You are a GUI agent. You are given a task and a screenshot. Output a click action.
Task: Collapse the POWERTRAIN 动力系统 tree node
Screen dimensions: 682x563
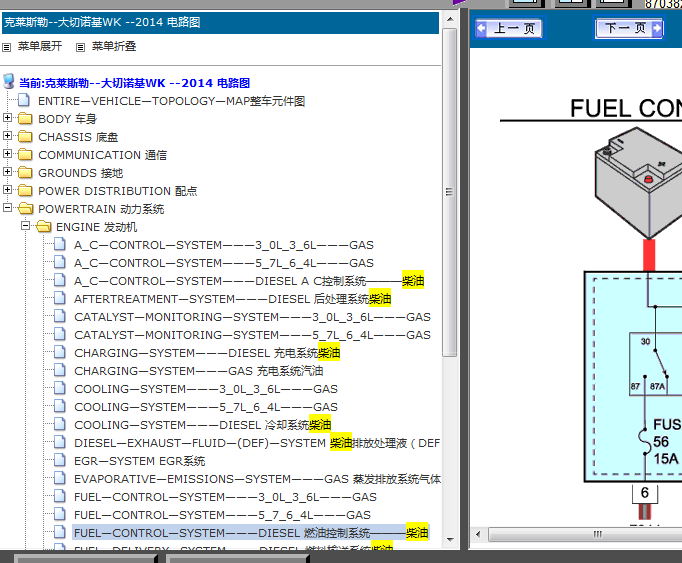pyautogui.click(x=7, y=208)
